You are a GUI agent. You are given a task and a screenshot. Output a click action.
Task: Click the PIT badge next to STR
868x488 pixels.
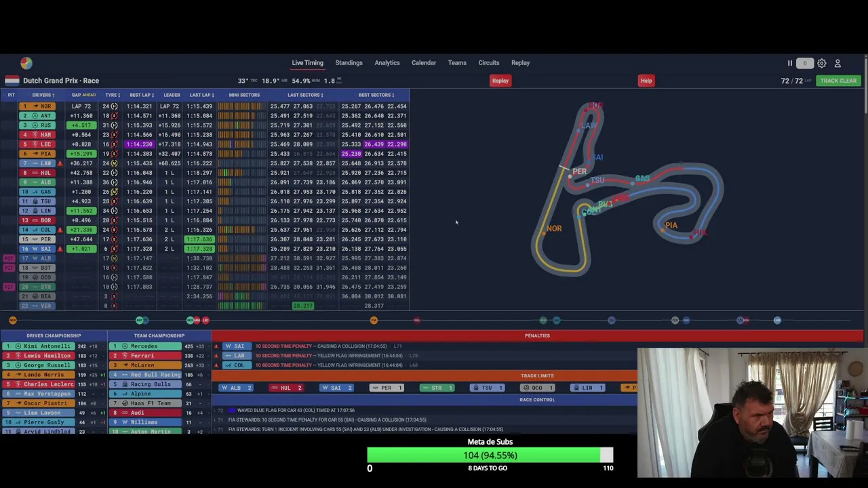pyautogui.click(x=9, y=287)
